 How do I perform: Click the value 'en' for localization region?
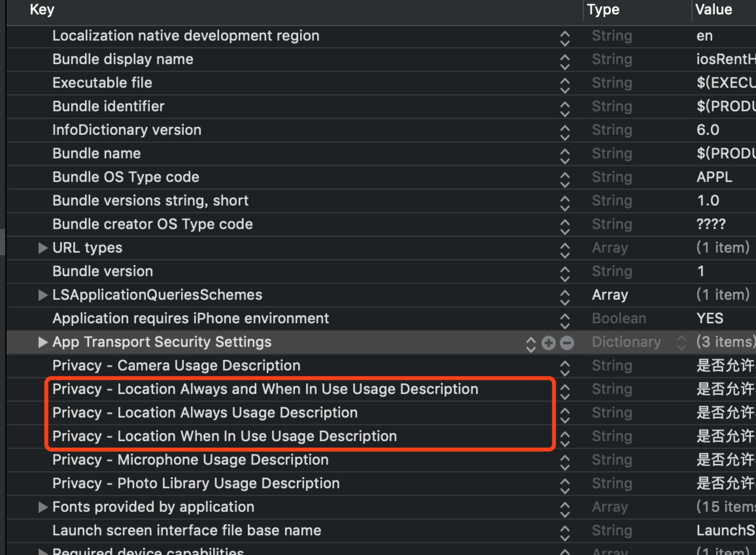pyautogui.click(x=704, y=36)
